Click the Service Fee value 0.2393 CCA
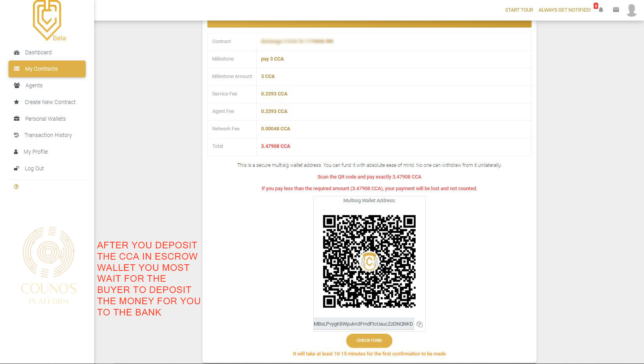Image resolution: width=644 pixels, height=364 pixels. pos(274,94)
